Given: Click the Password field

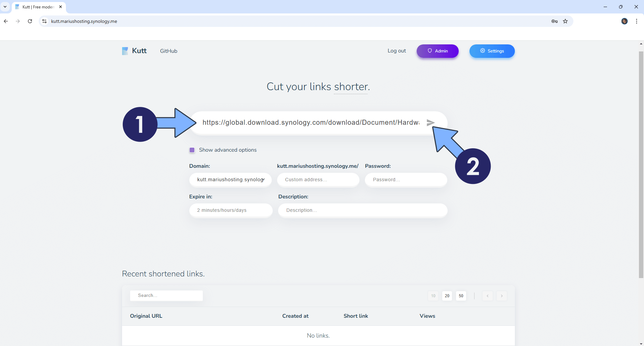Looking at the screenshot, I should 406,180.
